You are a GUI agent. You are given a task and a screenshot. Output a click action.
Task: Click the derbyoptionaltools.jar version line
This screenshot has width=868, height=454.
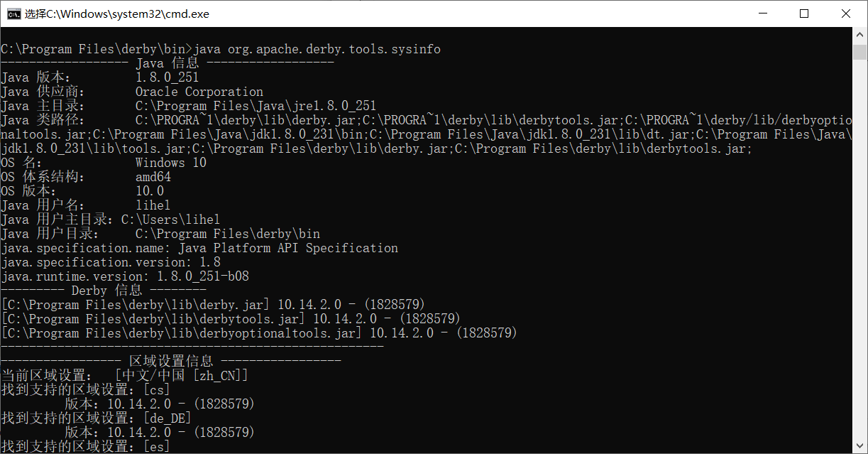click(259, 333)
